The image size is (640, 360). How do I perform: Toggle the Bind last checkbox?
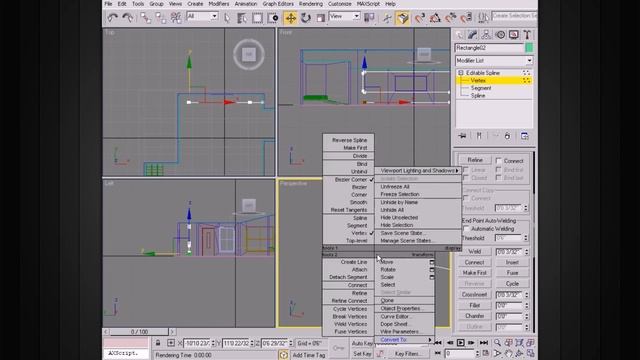tap(499, 178)
